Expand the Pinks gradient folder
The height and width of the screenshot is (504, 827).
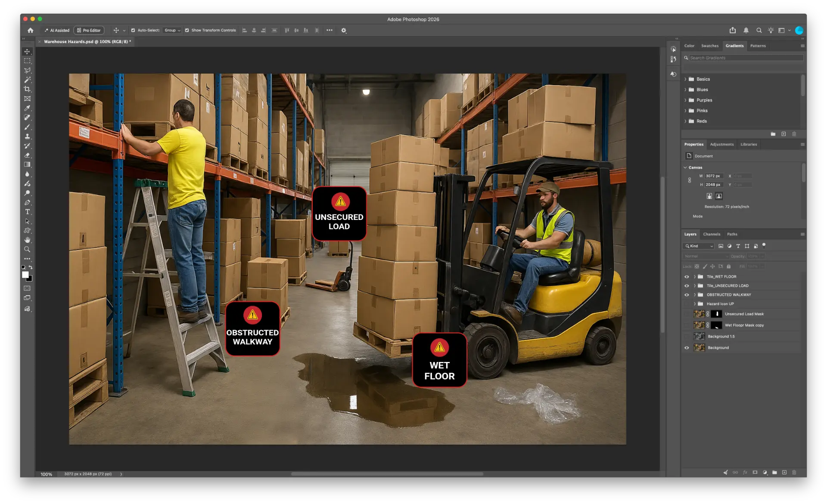[x=685, y=111]
